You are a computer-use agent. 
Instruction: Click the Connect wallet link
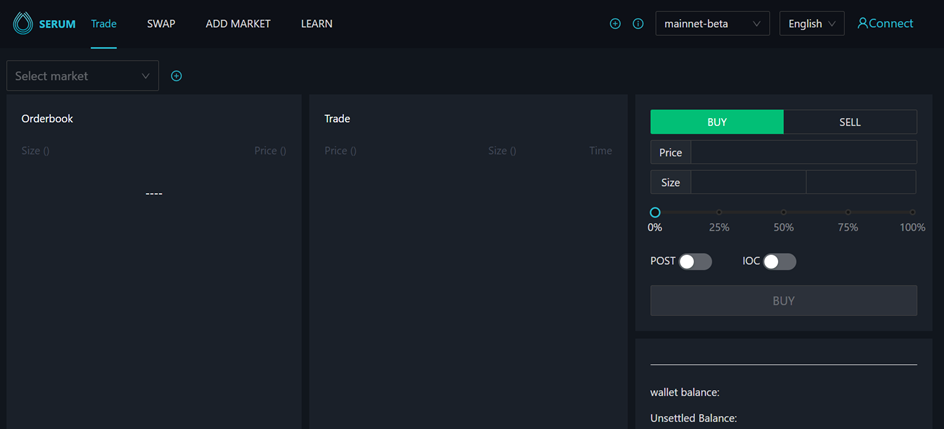pos(885,23)
